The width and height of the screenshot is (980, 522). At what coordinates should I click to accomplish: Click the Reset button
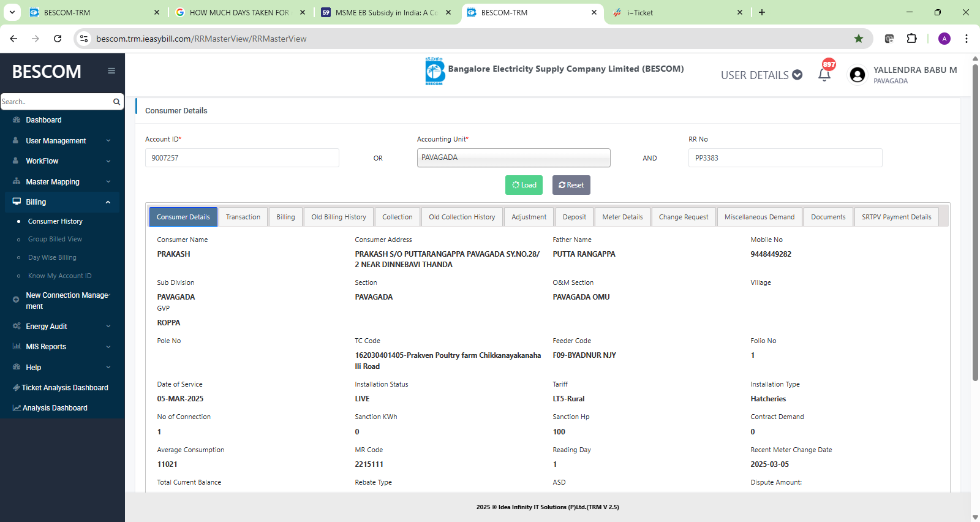pyautogui.click(x=571, y=185)
